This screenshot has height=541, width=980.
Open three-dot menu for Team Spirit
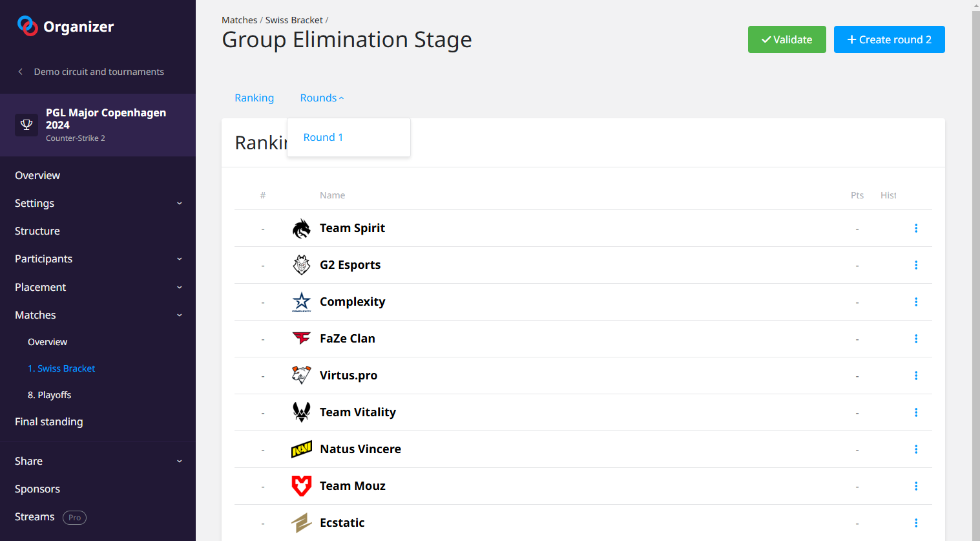coord(915,228)
